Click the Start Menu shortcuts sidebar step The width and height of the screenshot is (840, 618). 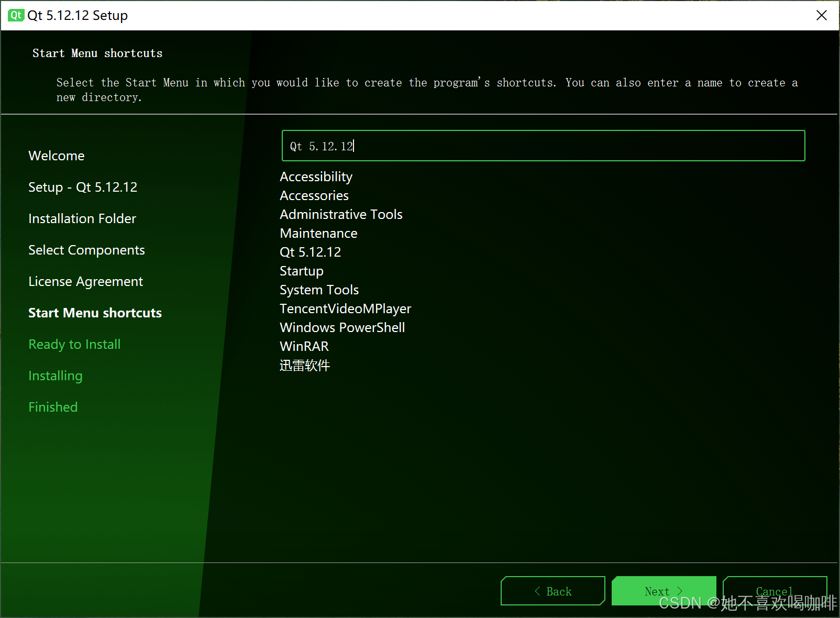(x=95, y=313)
